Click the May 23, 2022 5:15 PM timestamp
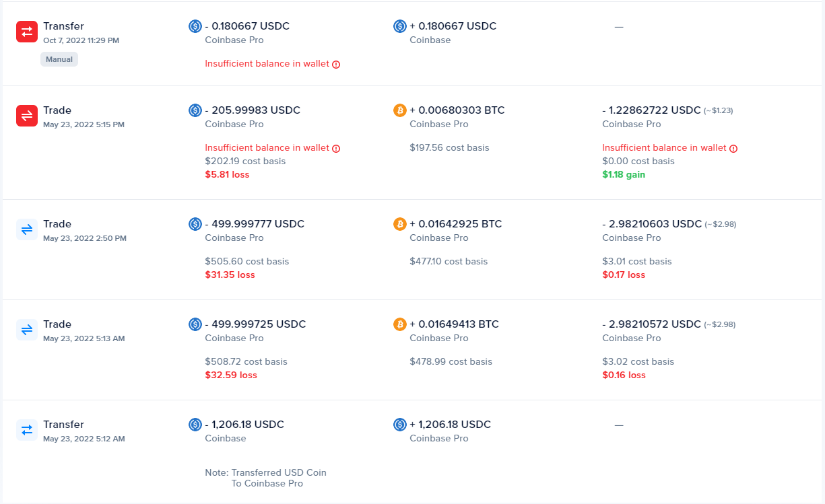This screenshot has width=825, height=504. click(84, 124)
